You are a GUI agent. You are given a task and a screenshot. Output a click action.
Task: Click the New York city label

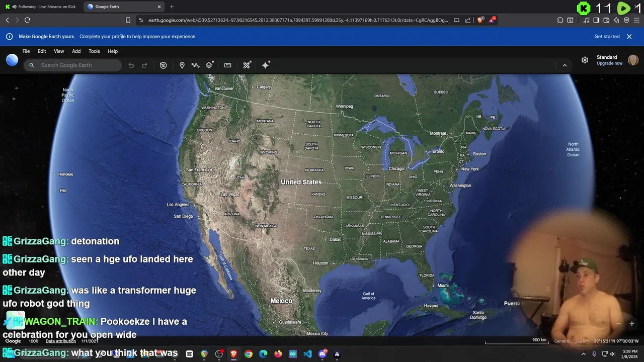point(470,169)
